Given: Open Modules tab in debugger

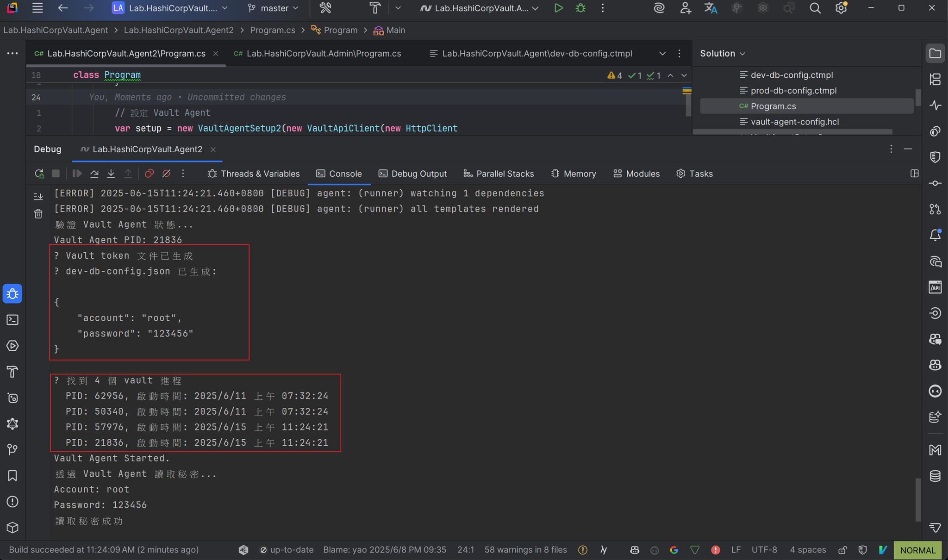Looking at the screenshot, I should click(636, 174).
